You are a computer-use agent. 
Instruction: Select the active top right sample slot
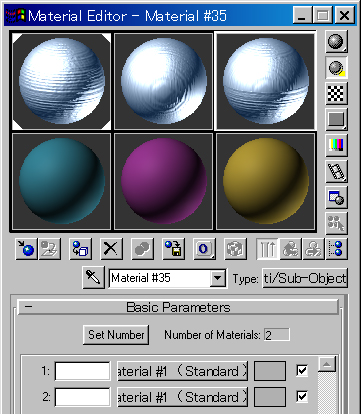tap(265, 81)
